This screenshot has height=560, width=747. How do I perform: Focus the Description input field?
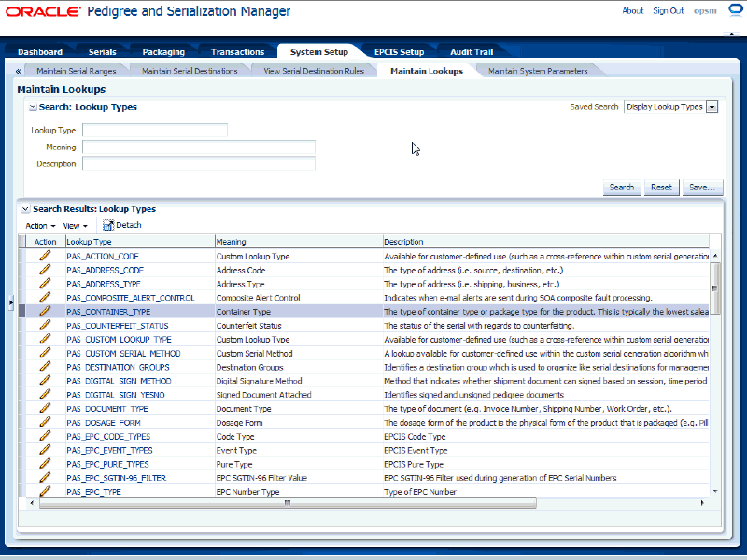click(199, 163)
